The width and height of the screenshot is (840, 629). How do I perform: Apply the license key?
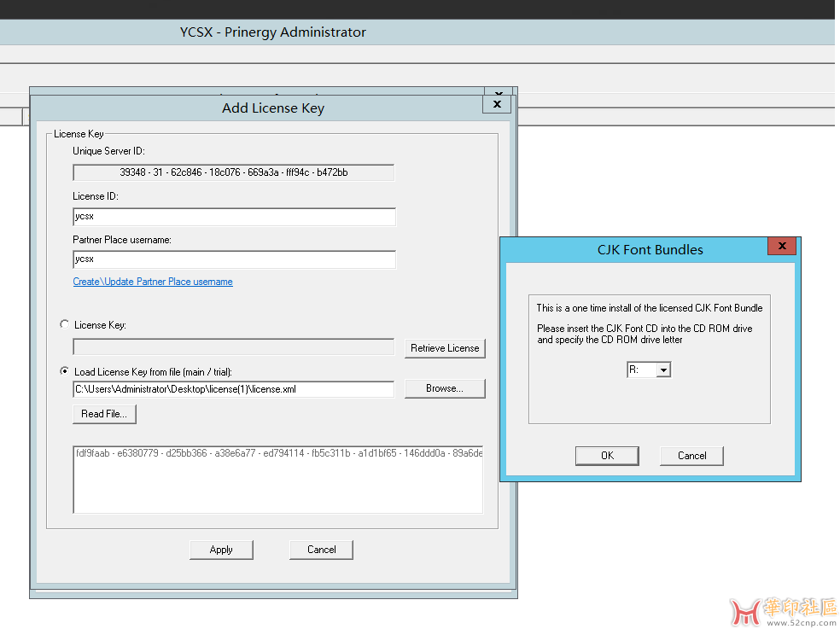(221, 550)
